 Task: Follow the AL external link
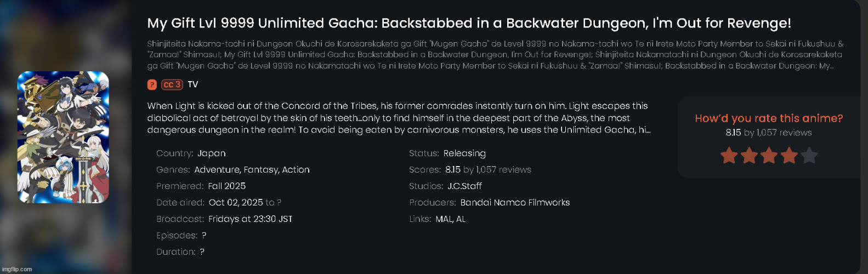click(461, 219)
